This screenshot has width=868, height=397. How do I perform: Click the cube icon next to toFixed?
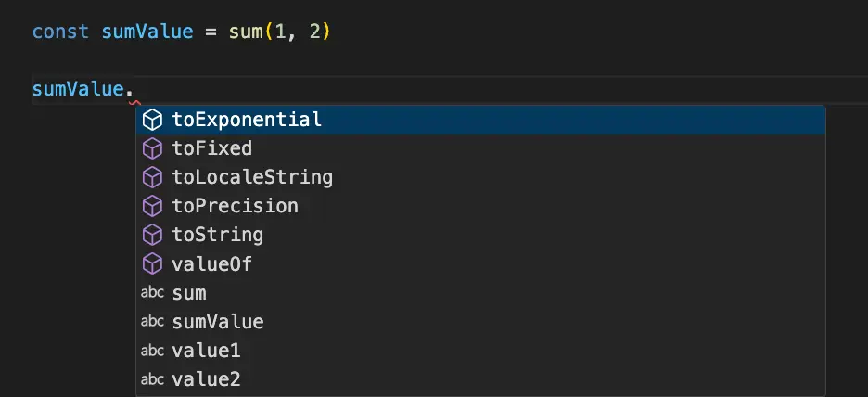(151, 148)
